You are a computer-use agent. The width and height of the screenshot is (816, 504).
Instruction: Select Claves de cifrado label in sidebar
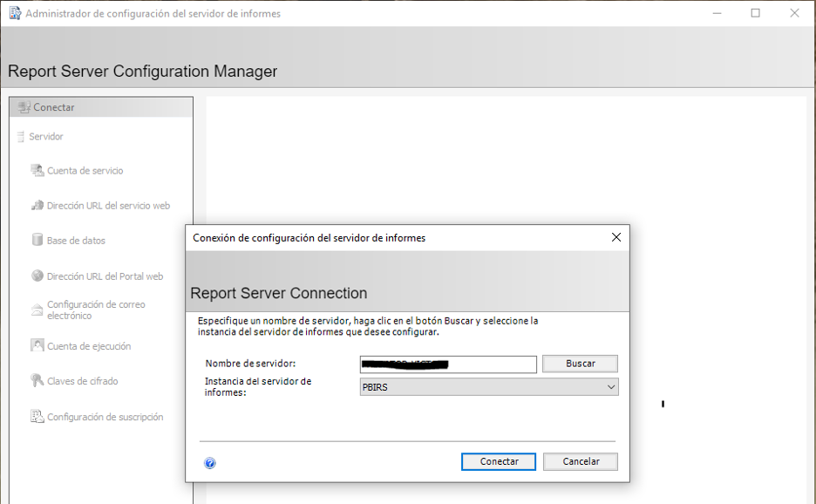[82, 381]
